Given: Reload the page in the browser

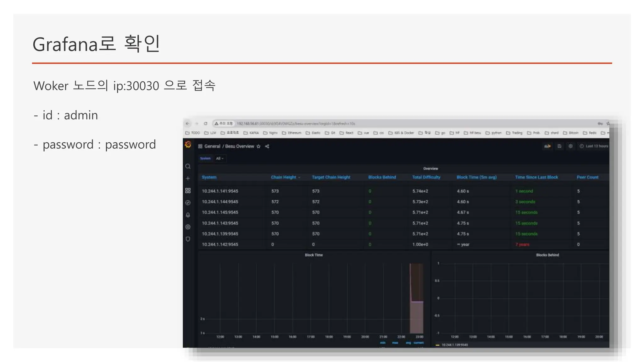Looking at the screenshot, I should 205,123.
